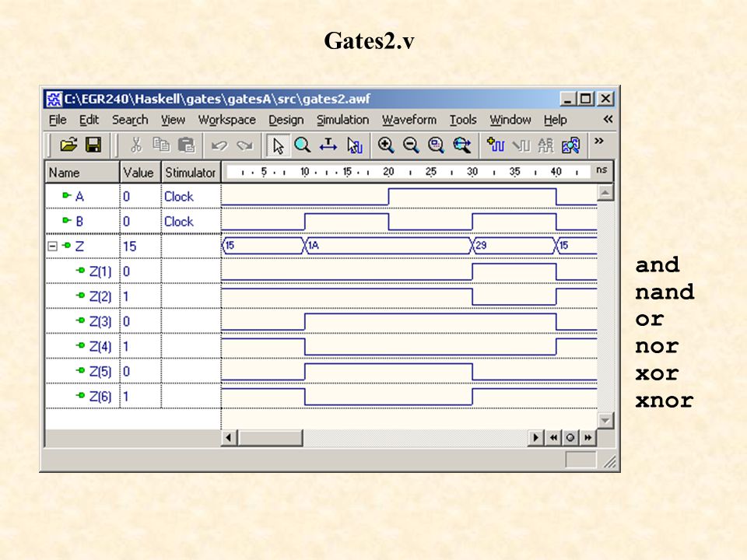Viewport: 747px width, 560px height.
Task: Select signal B in the name list
Action: tap(79, 222)
